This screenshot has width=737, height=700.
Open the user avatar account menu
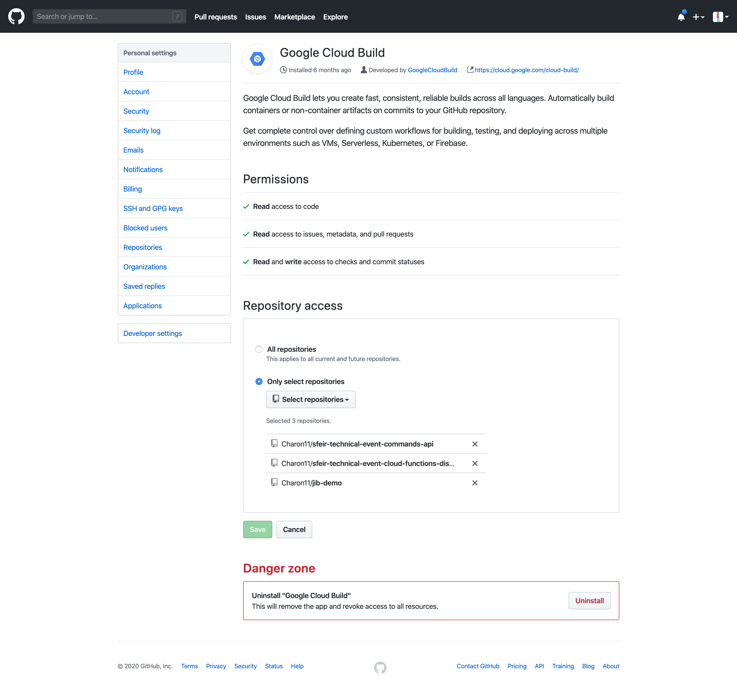[x=721, y=17]
